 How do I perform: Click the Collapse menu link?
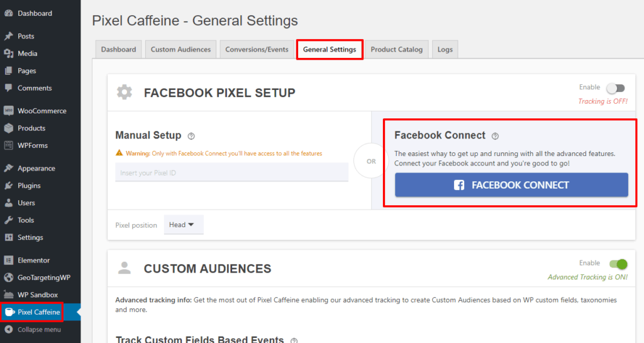(40, 329)
